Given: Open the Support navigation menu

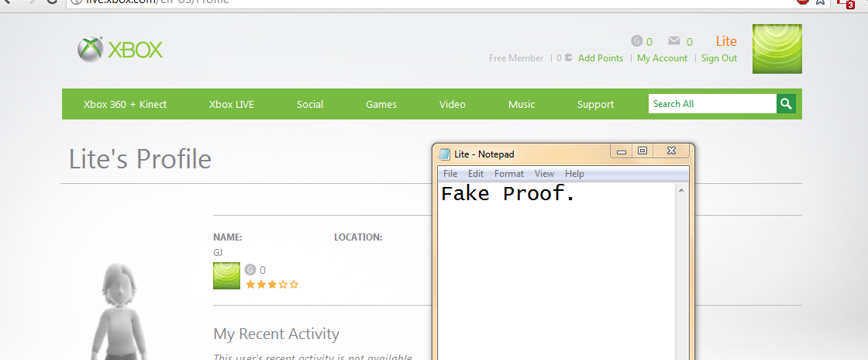Looking at the screenshot, I should (595, 104).
